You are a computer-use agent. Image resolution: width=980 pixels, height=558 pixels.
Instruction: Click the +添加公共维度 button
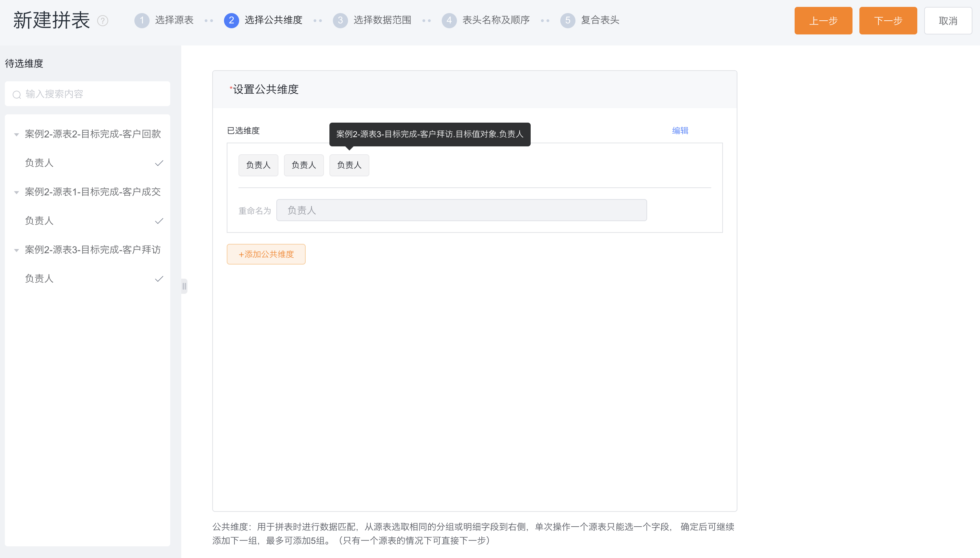pos(266,254)
